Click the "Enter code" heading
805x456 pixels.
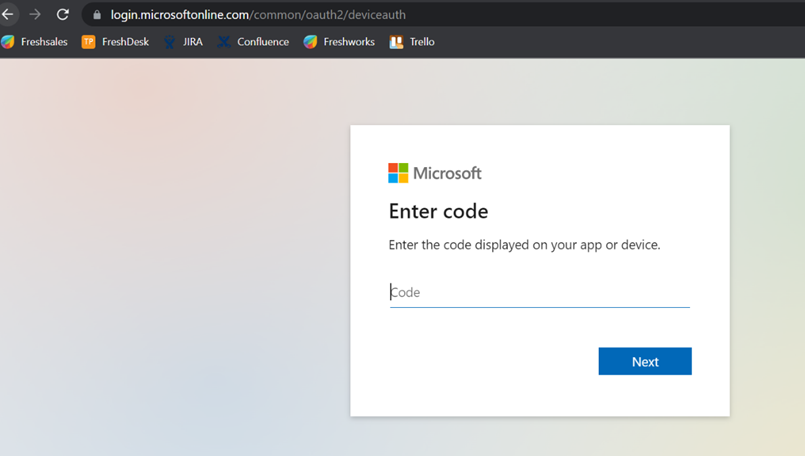tap(438, 212)
